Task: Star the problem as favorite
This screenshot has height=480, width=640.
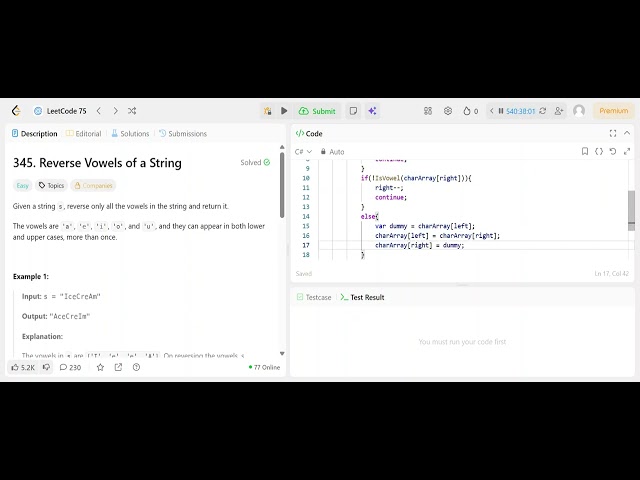Action: click(x=100, y=367)
